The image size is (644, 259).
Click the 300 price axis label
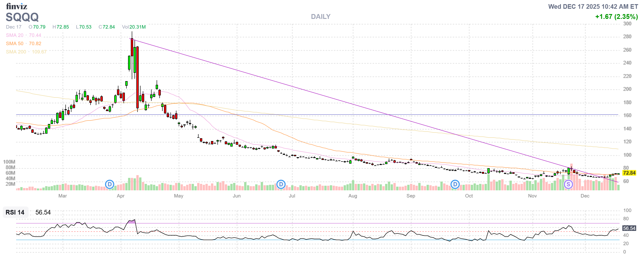[627, 24]
